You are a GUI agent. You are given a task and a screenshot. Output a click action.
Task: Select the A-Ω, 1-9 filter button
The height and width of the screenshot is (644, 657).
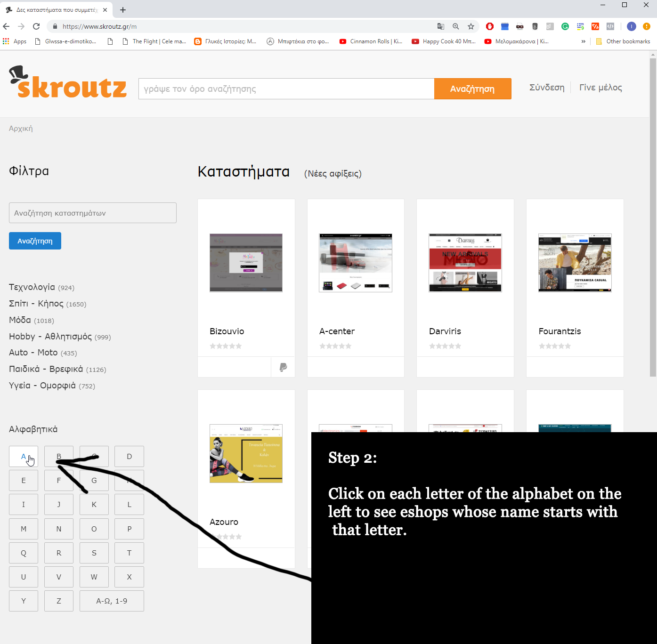[x=112, y=601]
